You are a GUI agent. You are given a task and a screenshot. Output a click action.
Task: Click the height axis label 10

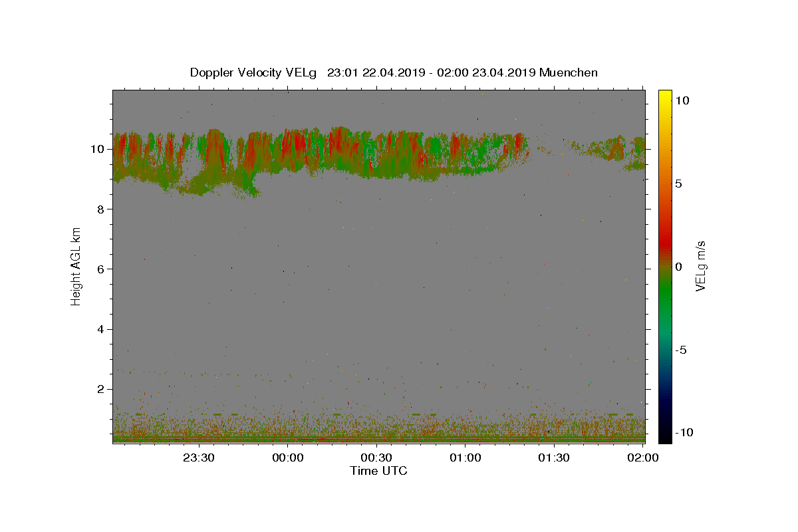(99, 149)
